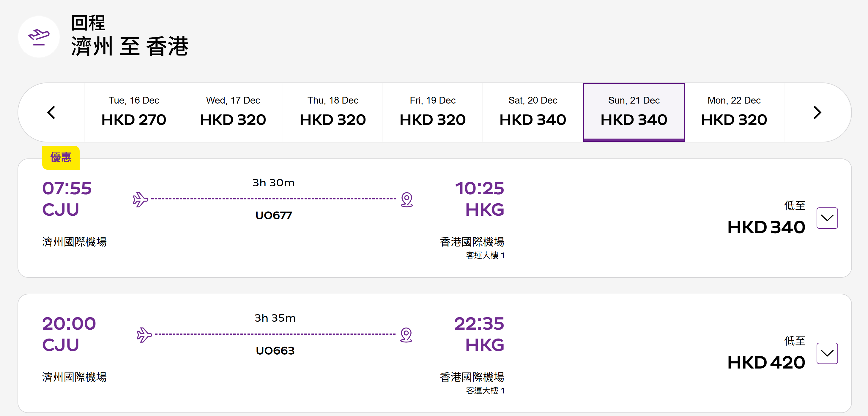Pick the Sat, 20 Dec date tab
This screenshot has height=416, width=868.
533,112
